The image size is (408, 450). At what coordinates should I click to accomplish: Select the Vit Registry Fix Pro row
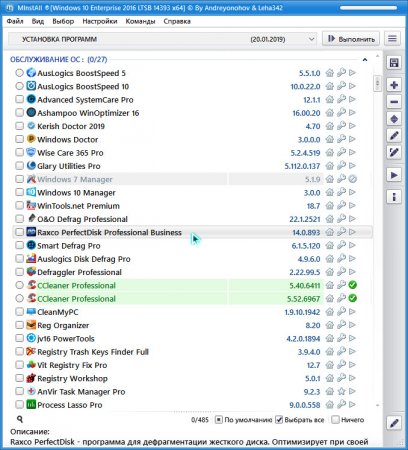(x=192, y=365)
